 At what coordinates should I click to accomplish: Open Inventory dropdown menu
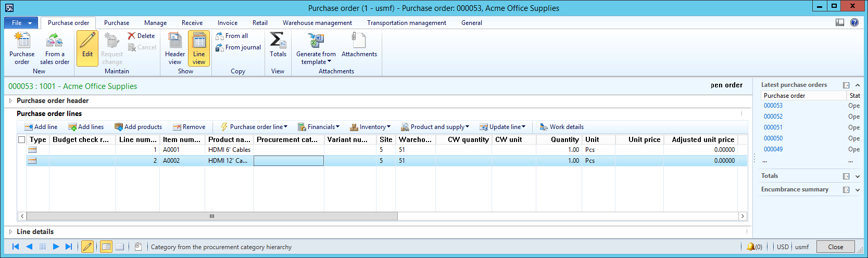coord(370,127)
